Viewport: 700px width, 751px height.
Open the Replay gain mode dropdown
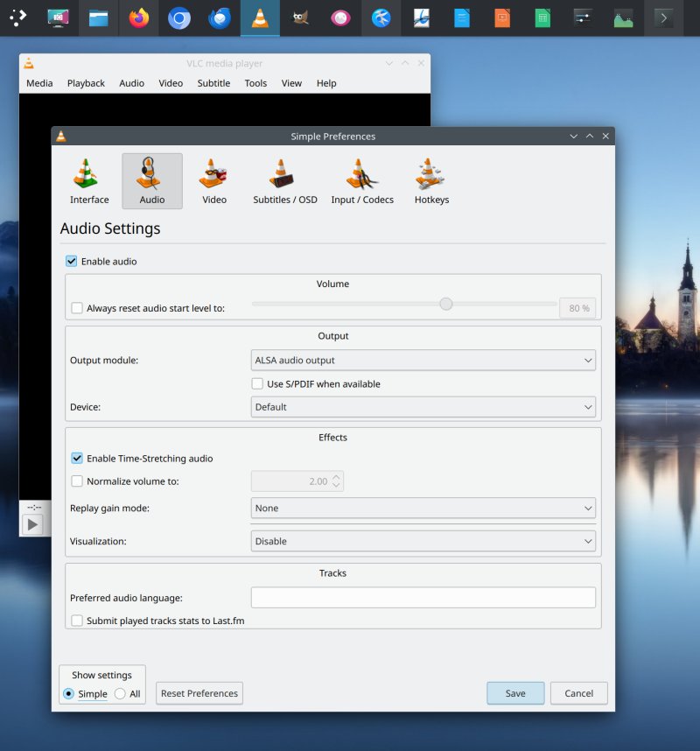point(423,508)
